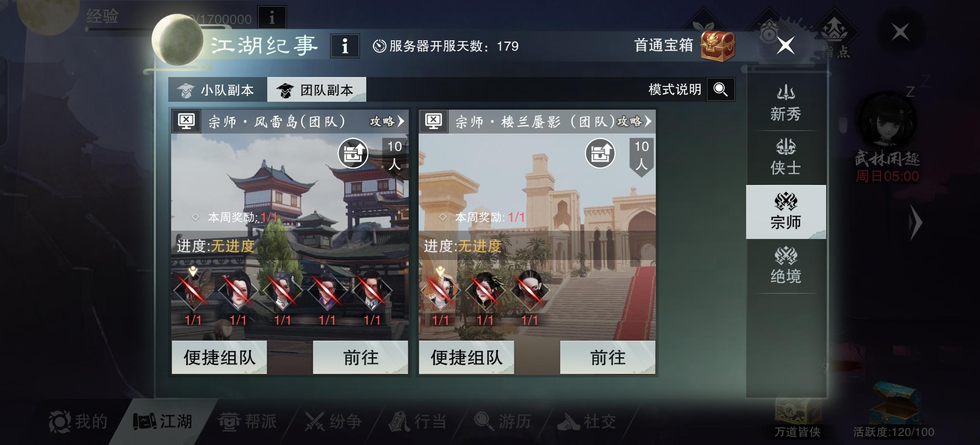Viewport: 980px width, 445px height.
Task: Switch to 小队副本 tab
Action: [218, 90]
